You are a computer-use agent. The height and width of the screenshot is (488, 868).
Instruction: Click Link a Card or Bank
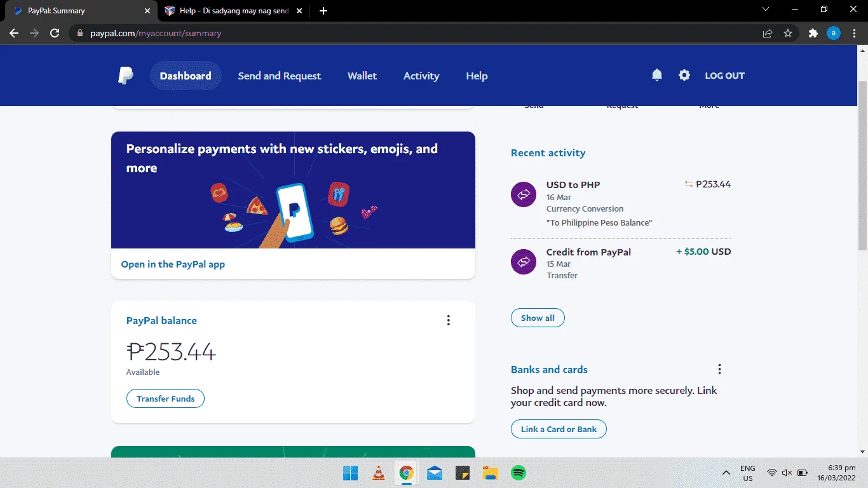[559, 429]
